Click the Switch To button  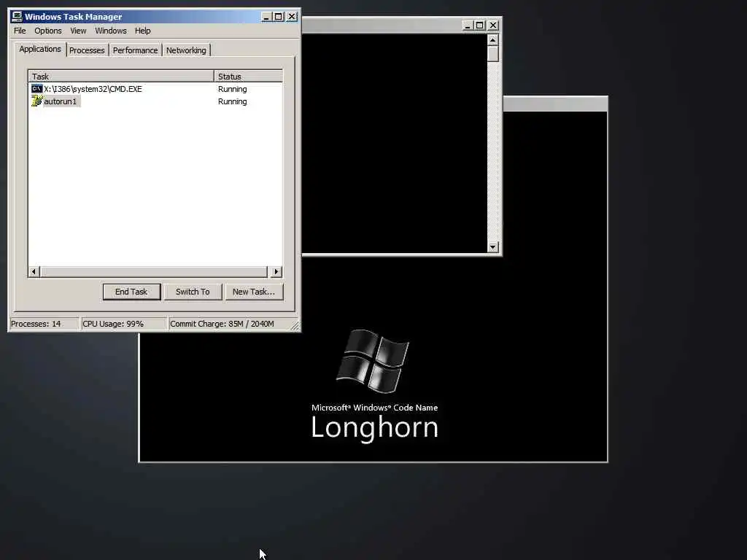193,292
